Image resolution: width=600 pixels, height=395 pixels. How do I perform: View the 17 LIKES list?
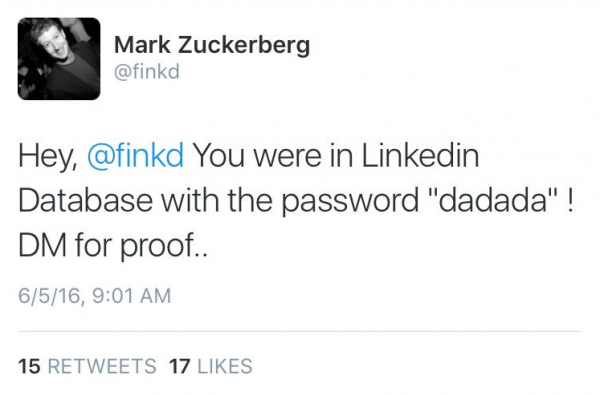click(211, 366)
